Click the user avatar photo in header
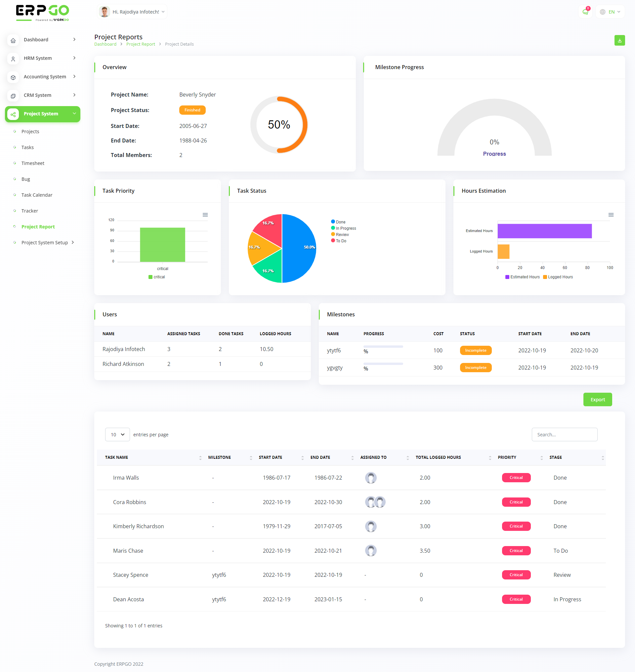This screenshot has height=672, width=635. pos(105,12)
